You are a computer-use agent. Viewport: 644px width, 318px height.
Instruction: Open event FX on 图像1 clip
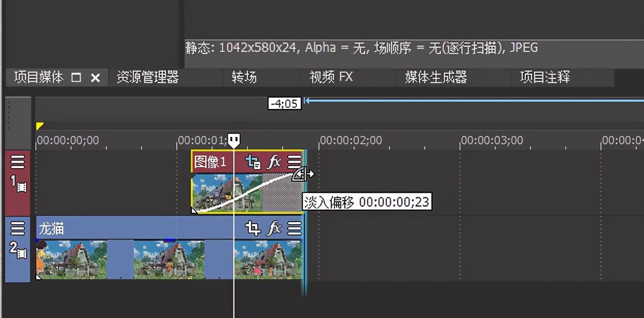tap(274, 162)
